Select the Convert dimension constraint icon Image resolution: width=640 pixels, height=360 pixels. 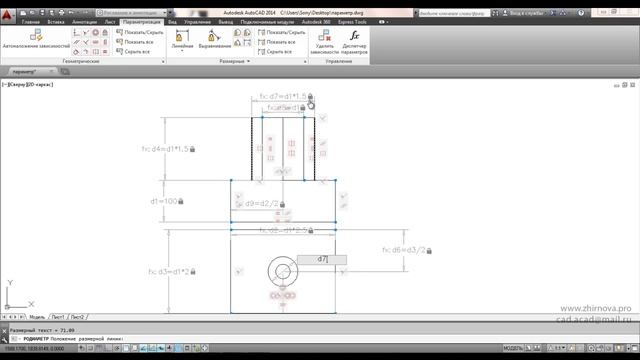(x=247, y=42)
